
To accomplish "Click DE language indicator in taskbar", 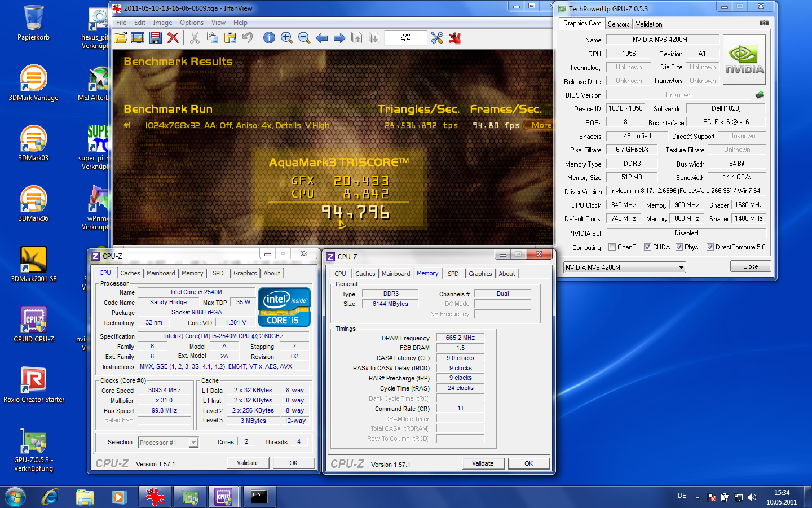I will coord(682,496).
